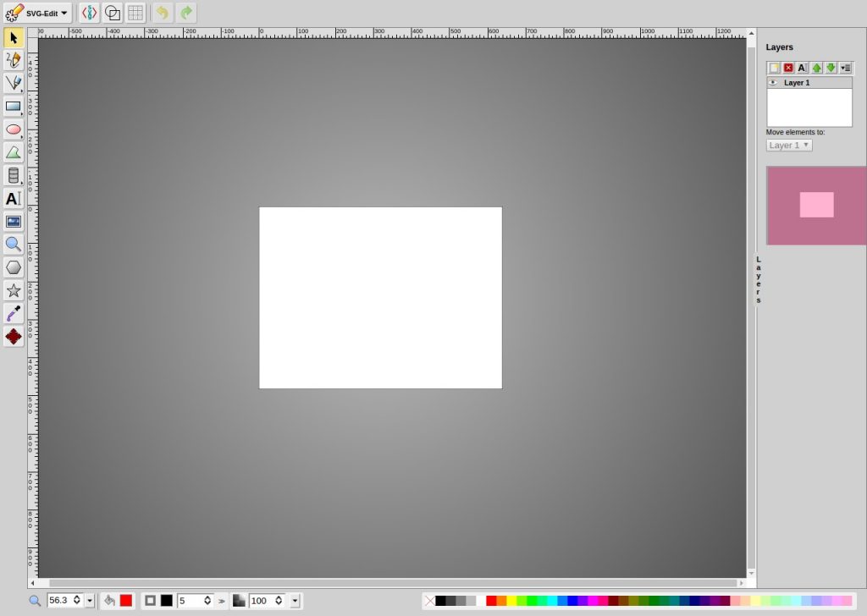Select the Pencil tool
Image resolution: width=867 pixels, height=616 pixels.
tap(14, 59)
